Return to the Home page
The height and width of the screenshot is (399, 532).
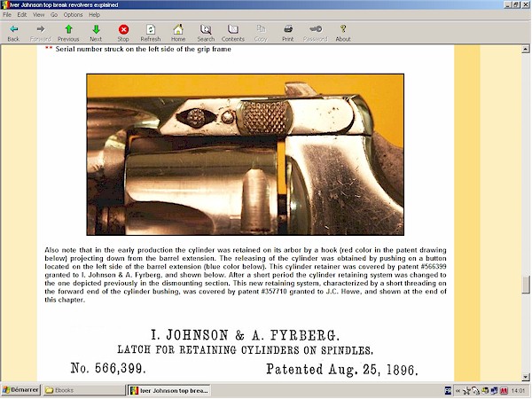click(178, 33)
